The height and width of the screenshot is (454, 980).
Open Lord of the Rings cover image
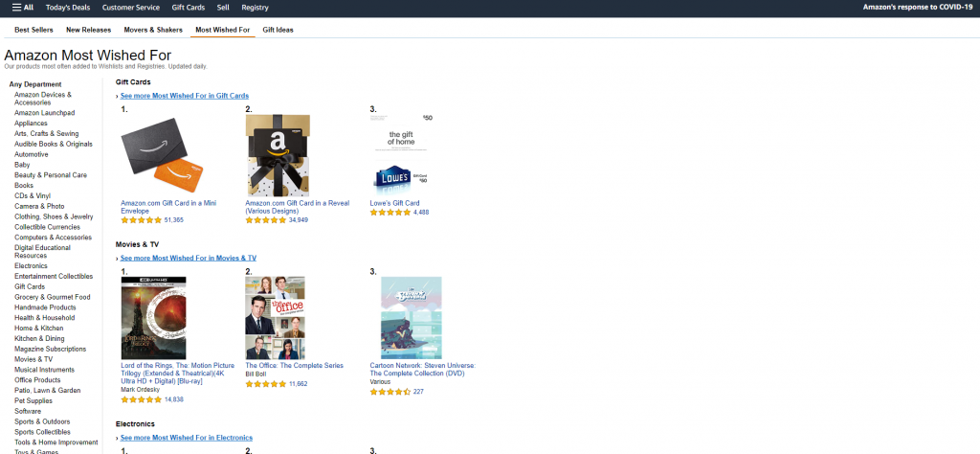pyautogui.click(x=153, y=318)
